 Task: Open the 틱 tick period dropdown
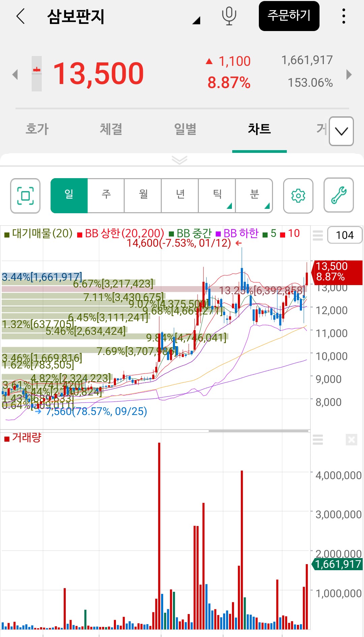217,196
